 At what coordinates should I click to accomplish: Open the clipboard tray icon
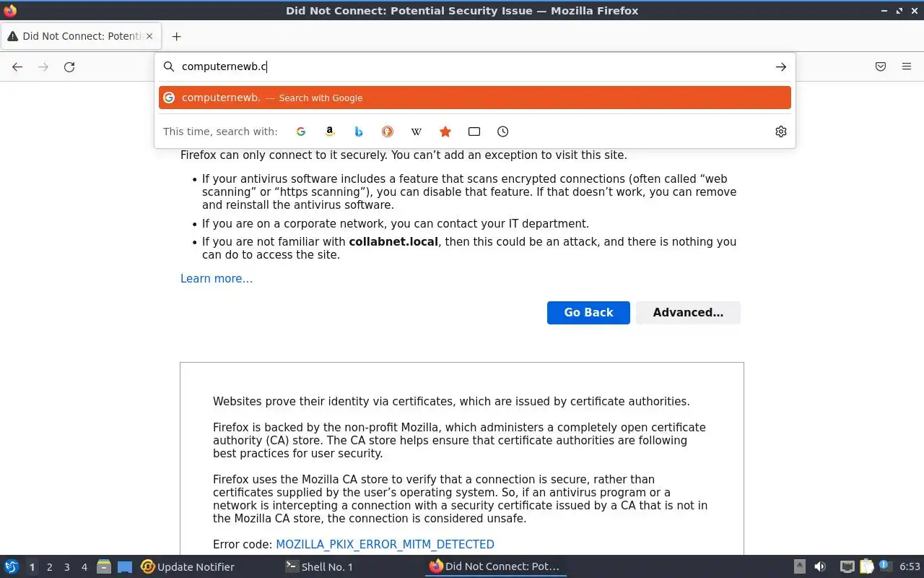[866, 566]
